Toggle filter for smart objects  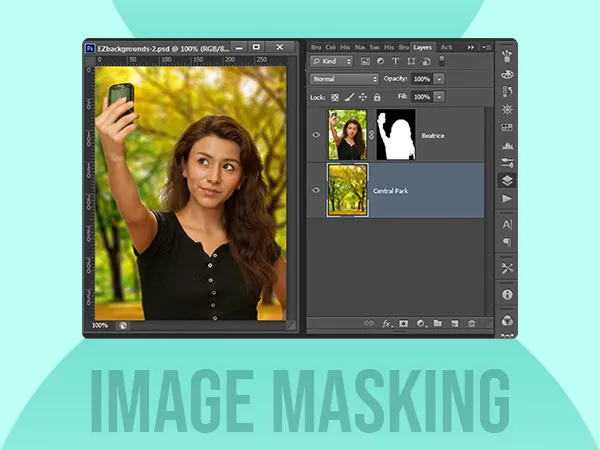426,61
